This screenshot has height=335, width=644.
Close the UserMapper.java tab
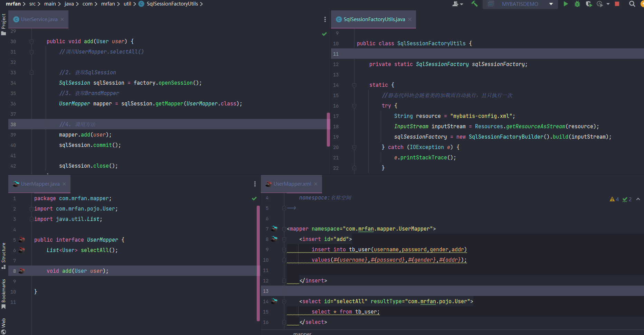(64, 184)
